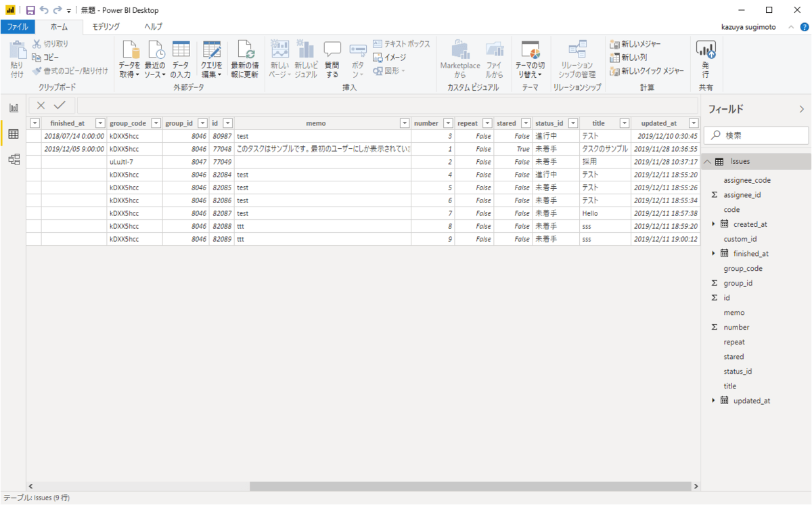
Task: Select the ホーム ribbon tab
Action: [x=60, y=27]
